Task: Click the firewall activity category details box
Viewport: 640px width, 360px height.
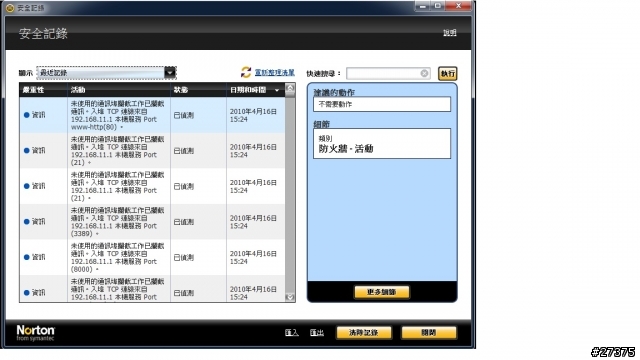Action: click(382, 144)
